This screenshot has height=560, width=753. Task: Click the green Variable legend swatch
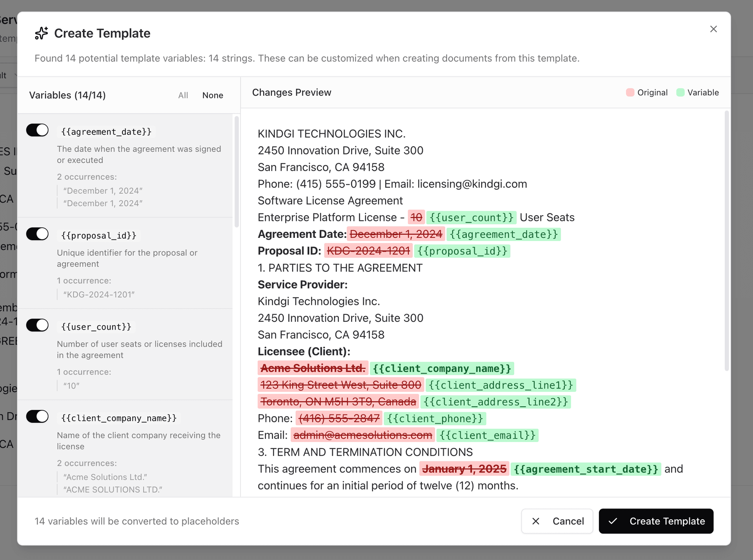[681, 92]
